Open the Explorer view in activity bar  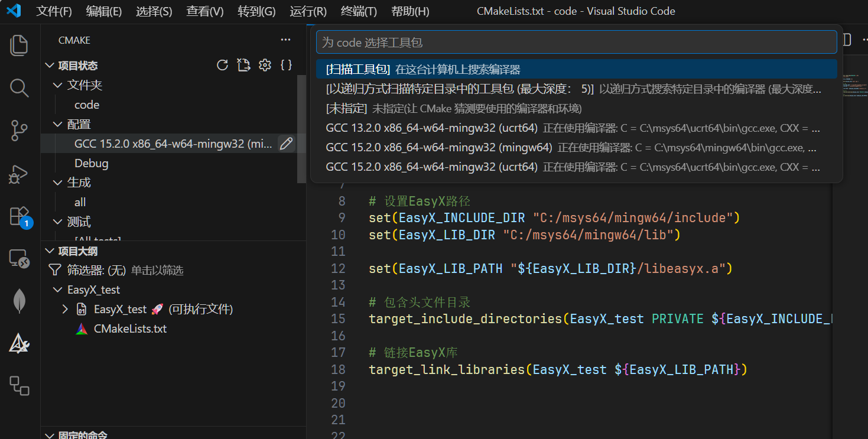[19, 45]
